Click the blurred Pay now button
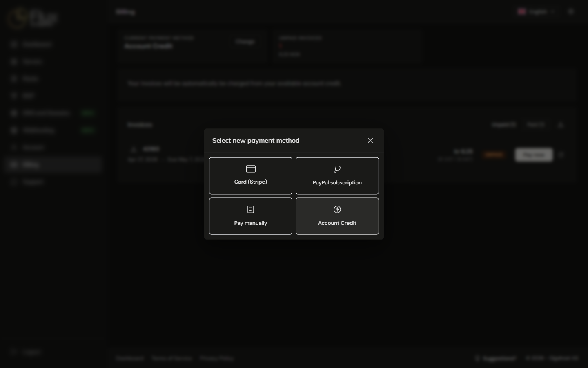Screen dimensions: 588x368 534,155
